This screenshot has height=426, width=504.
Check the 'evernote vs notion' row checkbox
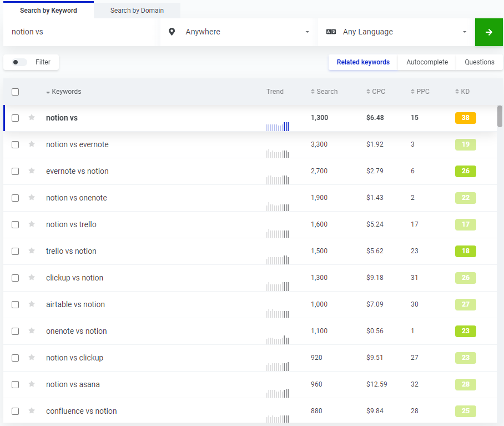pos(15,172)
